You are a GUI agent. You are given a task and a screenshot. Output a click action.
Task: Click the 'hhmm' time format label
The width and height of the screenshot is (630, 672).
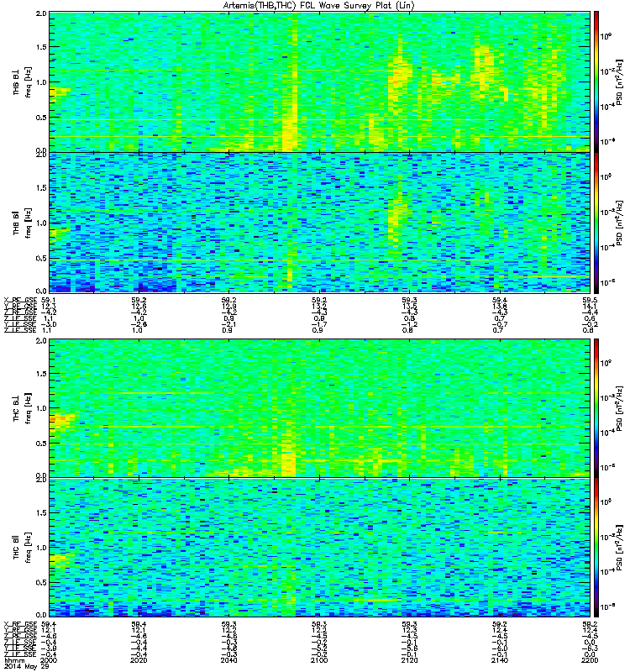coord(13,660)
